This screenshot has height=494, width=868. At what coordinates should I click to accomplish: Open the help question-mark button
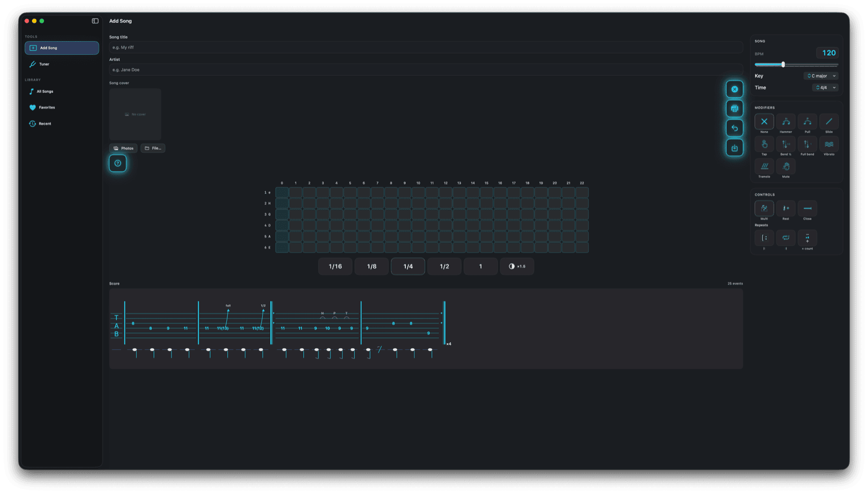(x=118, y=163)
